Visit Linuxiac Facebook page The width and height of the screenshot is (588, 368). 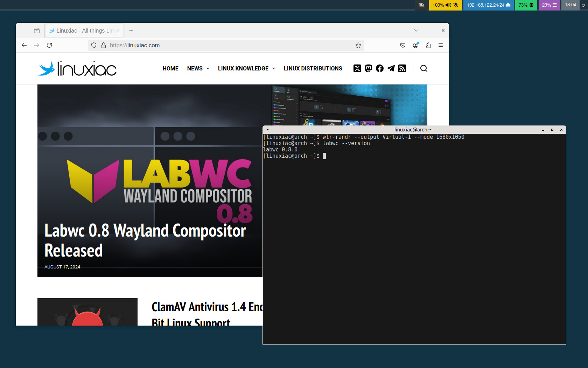pyautogui.click(x=380, y=68)
